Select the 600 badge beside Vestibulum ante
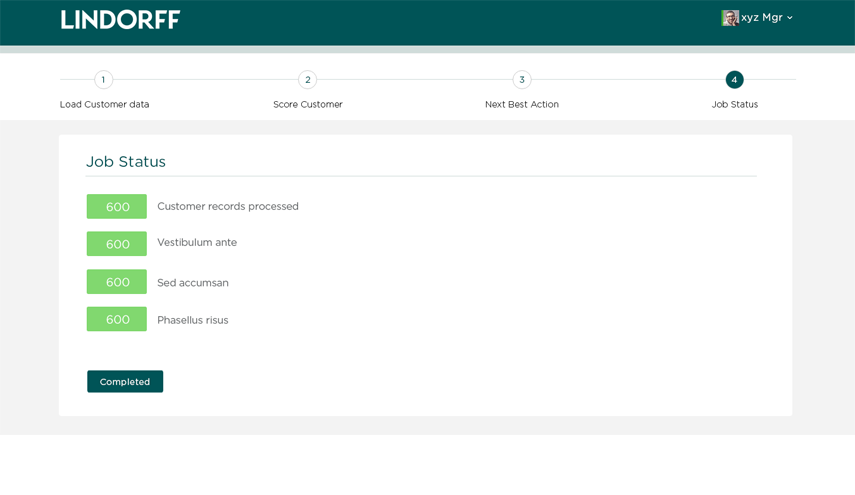Screen dimensions: 855x495 coord(117,244)
